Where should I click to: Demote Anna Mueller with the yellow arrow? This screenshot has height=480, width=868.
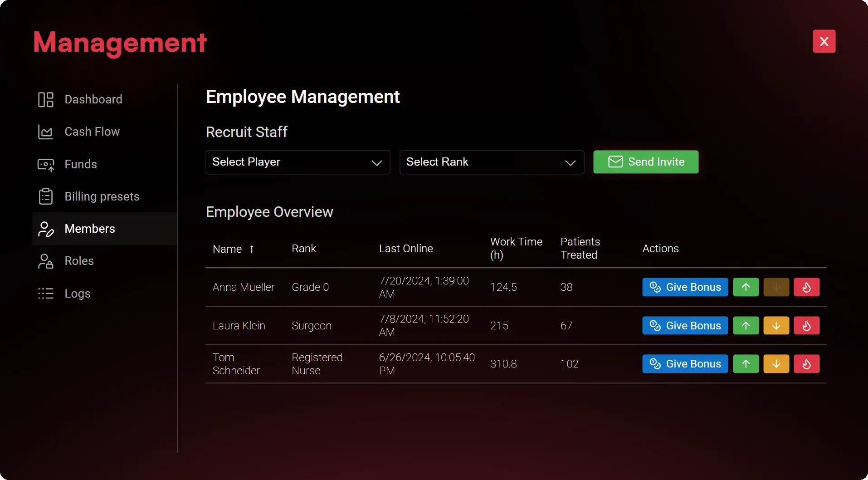[x=776, y=287]
